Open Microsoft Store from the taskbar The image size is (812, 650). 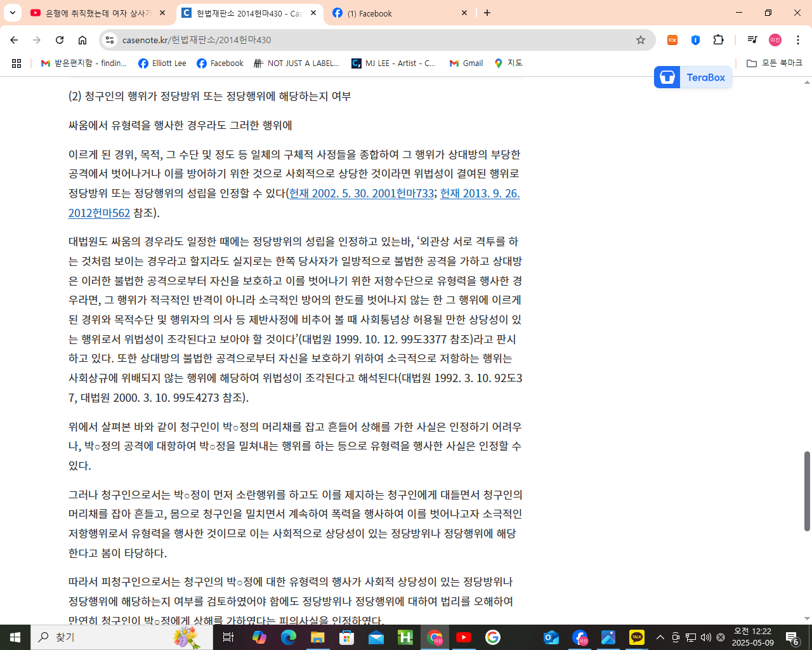[x=347, y=637]
